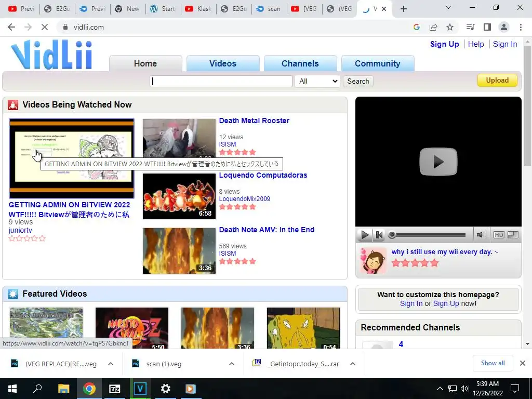This screenshot has height=399, width=532.
Task: Open the juniortv channel link
Action: point(20,230)
